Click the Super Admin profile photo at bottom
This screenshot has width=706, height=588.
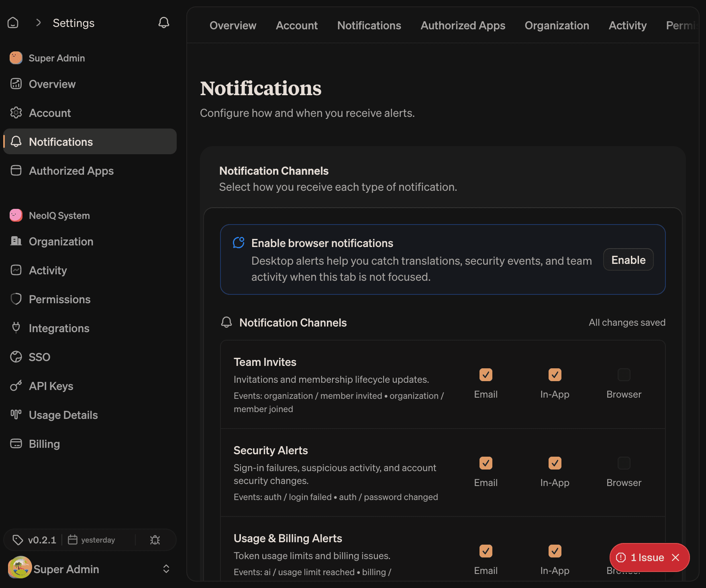click(x=20, y=567)
